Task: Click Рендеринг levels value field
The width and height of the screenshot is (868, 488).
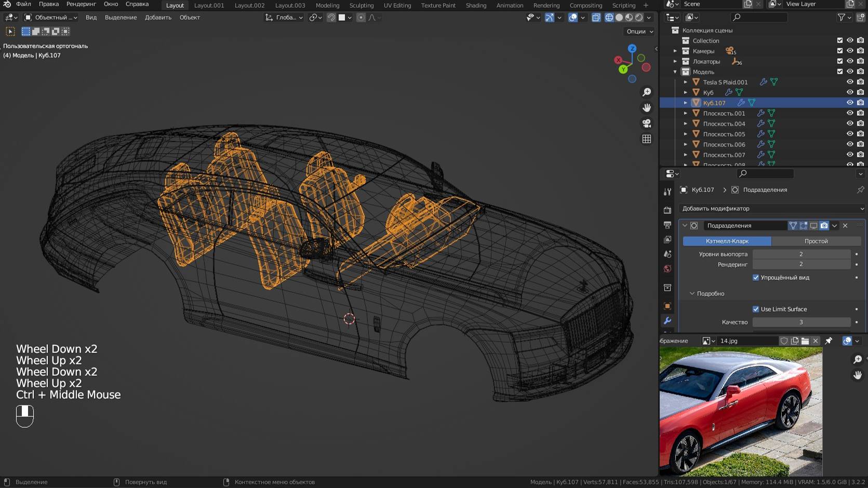Action: 802,264
